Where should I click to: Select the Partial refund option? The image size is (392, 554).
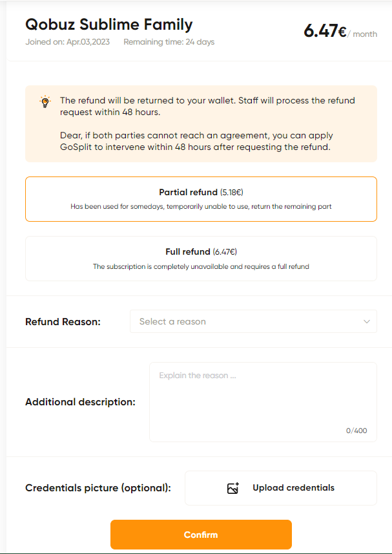pyautogui.click(x=201, y=199)
